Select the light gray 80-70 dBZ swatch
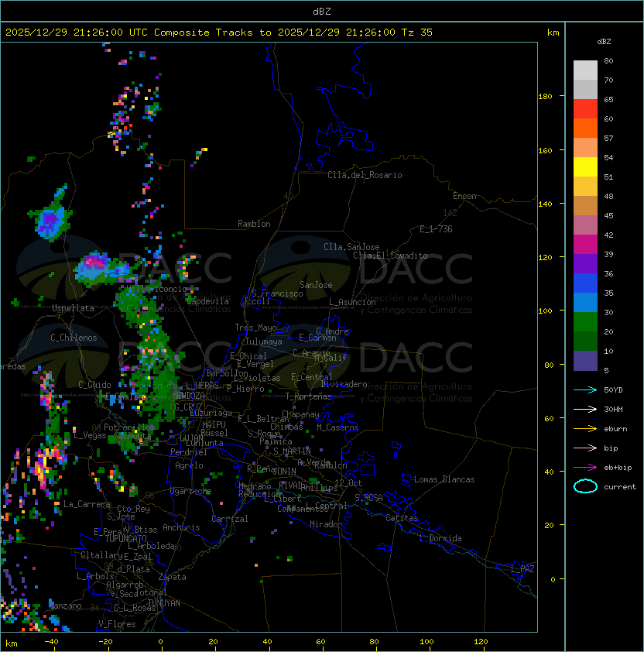 pos(585,70)
